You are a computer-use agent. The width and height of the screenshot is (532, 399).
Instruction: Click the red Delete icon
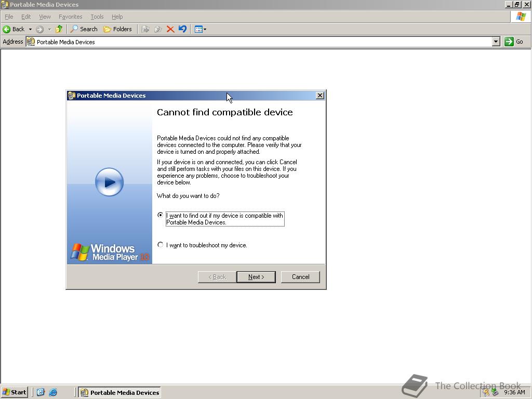[x=170, y=29]
